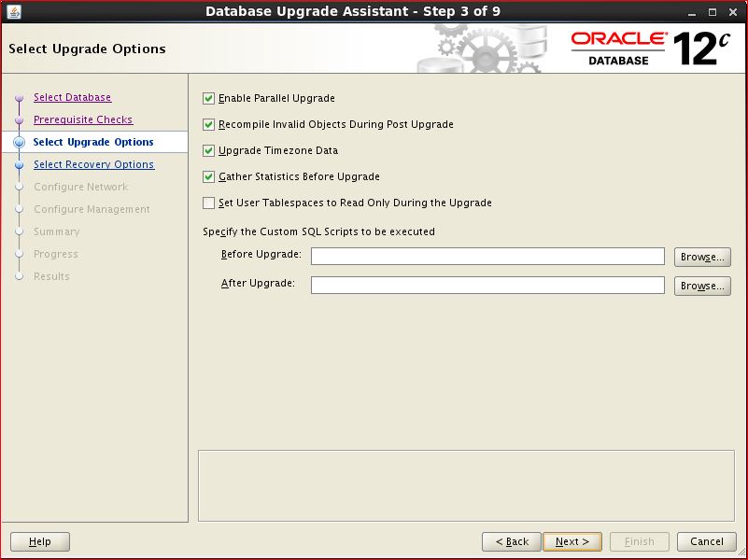This screenshot has width=748, height=560.
Task: Open Help for the upgrade assistant
Action: tap(40, 541)
